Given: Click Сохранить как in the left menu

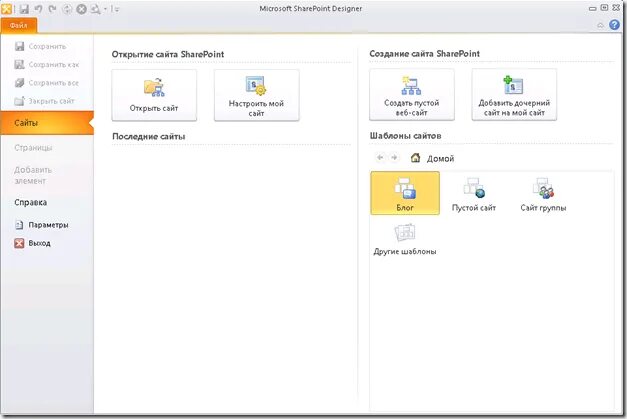Looking at the screenshot, I should click(x=47, y=64).
